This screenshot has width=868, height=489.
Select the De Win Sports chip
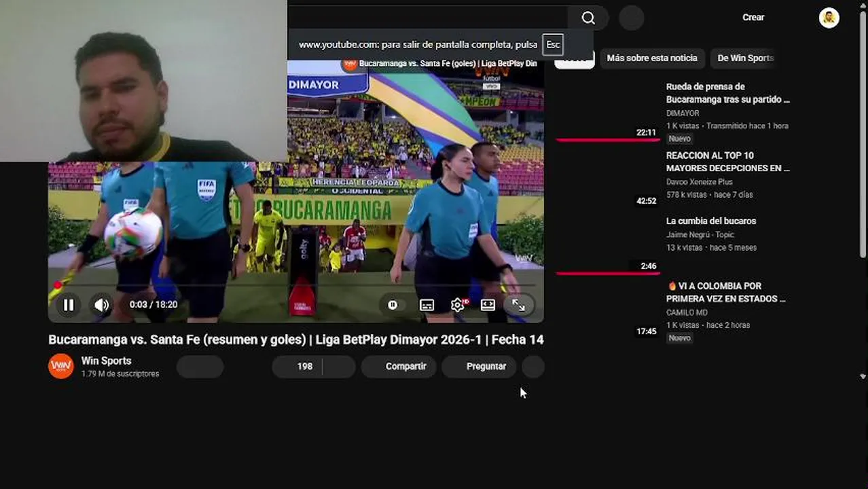click(745, 58)
